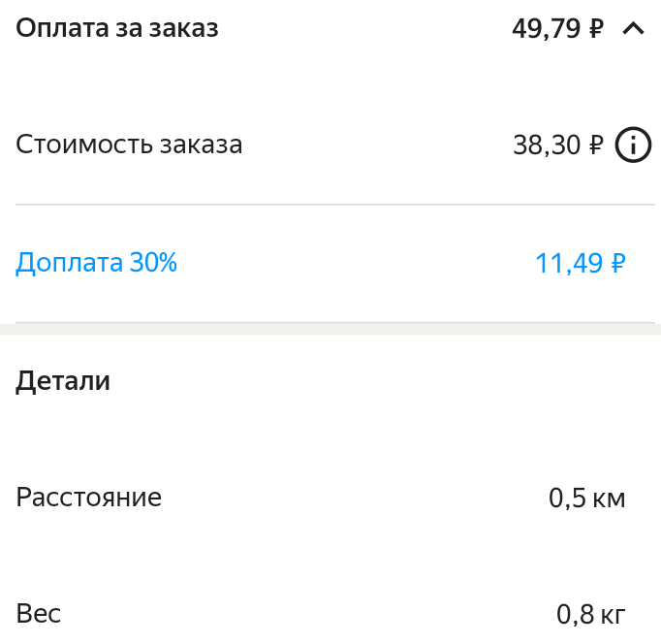
Task: Open the Доплата 30% link
Action: click(97, 263)
